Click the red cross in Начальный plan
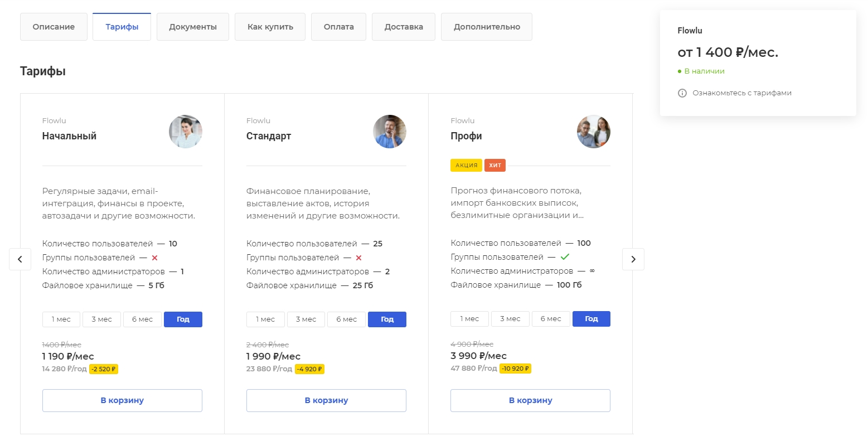868x446 pixels. [x=155, y=258]
